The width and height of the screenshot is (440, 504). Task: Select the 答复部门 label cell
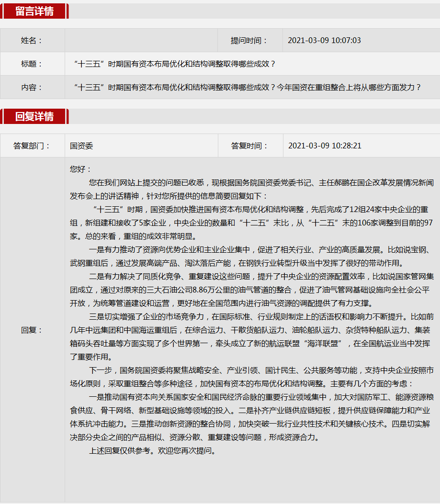32,146
